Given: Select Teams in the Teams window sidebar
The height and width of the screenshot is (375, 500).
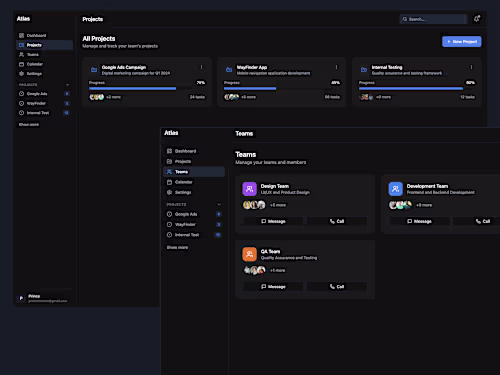Looking at the screenshot, I should (194, 172).
